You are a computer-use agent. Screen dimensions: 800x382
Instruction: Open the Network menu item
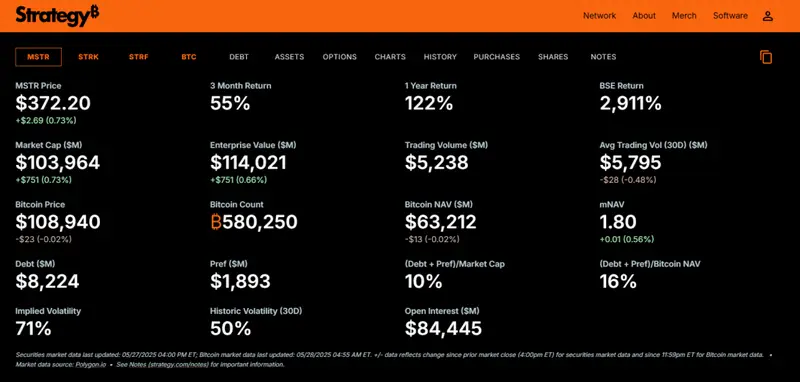click(599, 16)
